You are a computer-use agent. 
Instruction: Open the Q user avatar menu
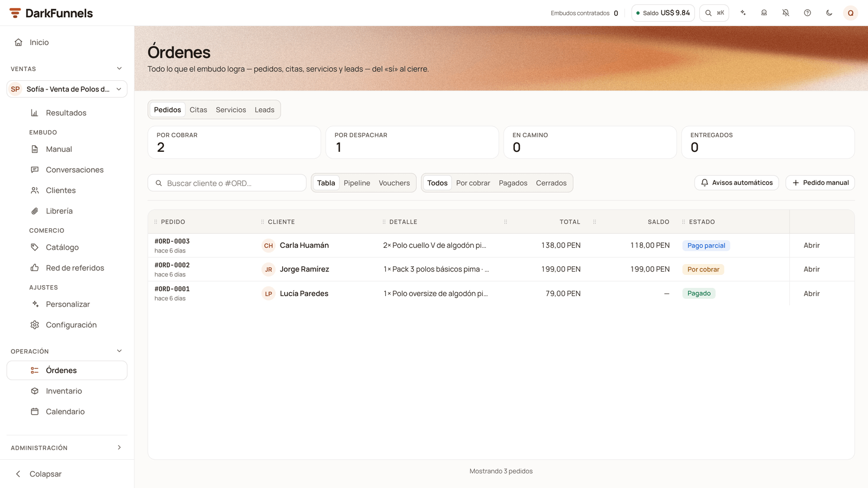851,13
